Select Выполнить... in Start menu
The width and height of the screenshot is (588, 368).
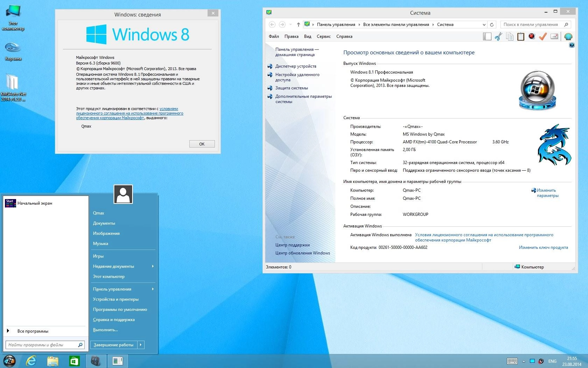click(x=105, y=330)
